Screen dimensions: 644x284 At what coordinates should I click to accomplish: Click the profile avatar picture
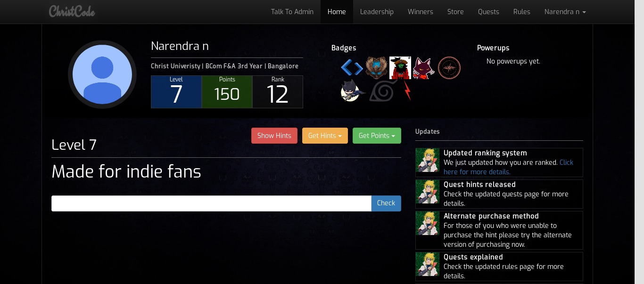point(102,74)
